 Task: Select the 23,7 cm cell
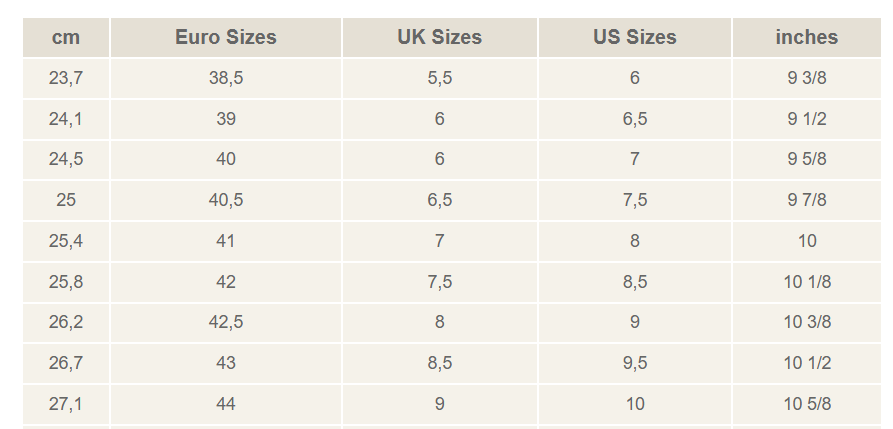coord(66,78)
